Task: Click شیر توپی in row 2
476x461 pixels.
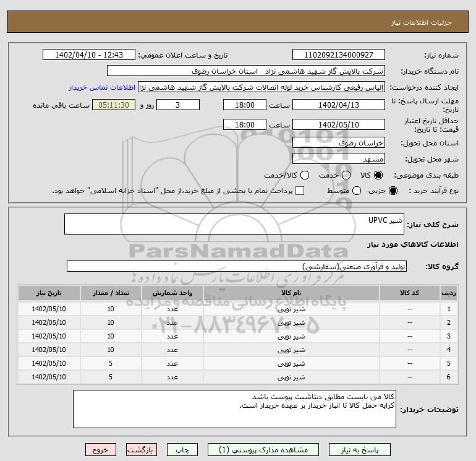Action: pos(291,323)
